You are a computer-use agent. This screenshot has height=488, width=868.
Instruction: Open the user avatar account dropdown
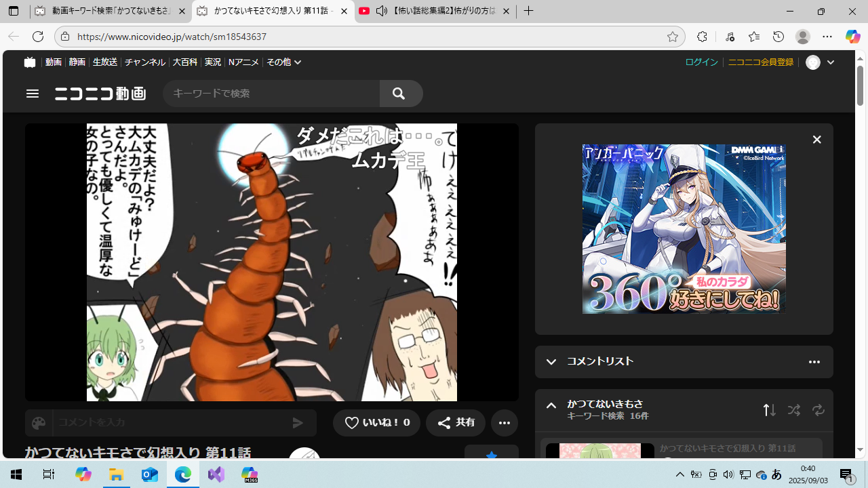820,62
